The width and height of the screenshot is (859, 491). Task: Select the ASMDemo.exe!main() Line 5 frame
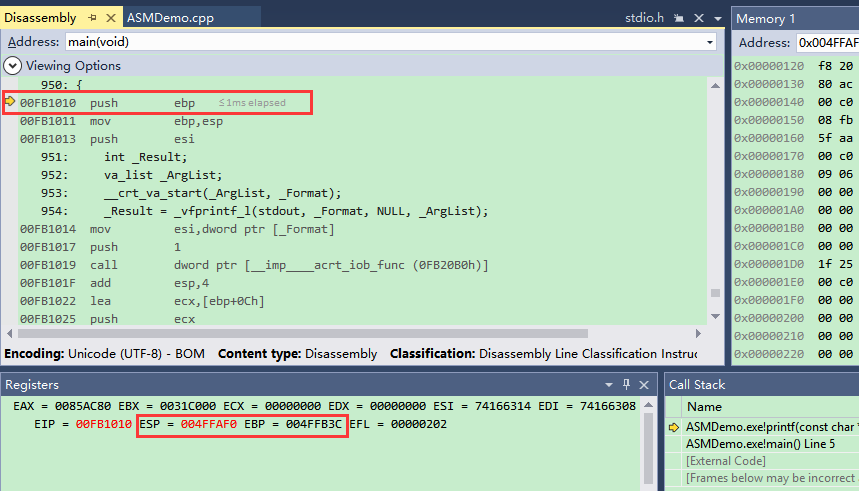pyautogui.click(x=762, y=443)
